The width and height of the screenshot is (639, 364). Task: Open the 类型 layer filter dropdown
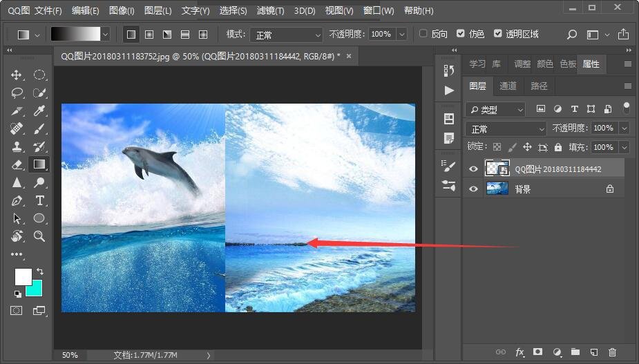pos(495,109)
